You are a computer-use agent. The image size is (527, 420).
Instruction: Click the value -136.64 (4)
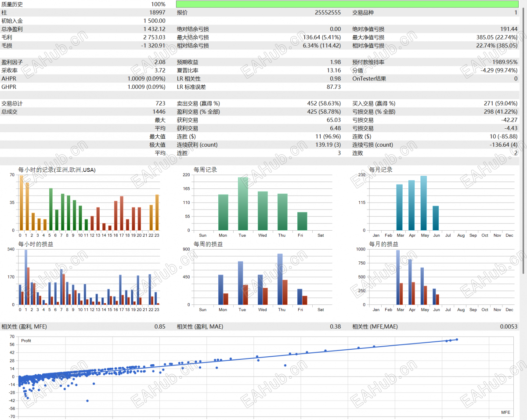(504, 145)
